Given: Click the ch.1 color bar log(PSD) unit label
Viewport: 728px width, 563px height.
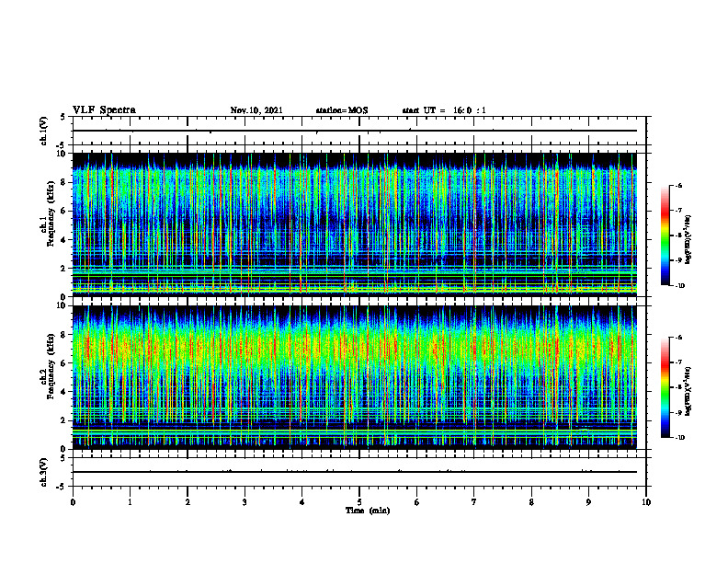Looking at the screenshot, I should click(x=689, y=240).
